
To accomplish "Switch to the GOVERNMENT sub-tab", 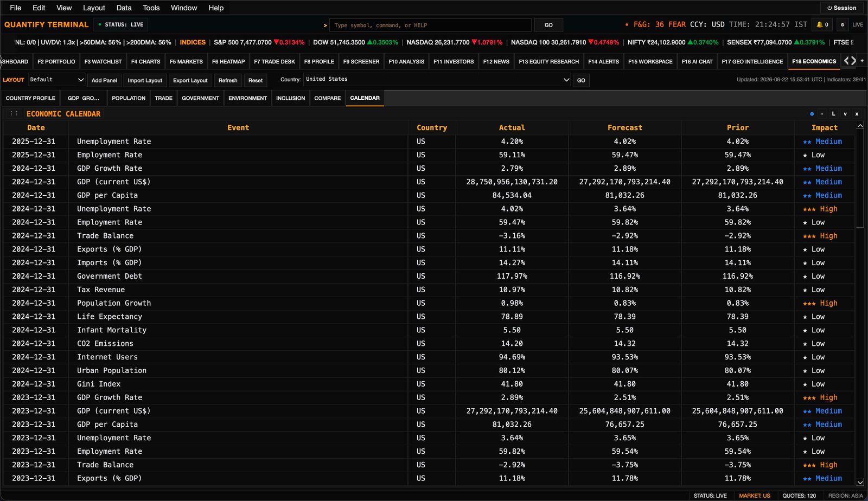I will [200, 98].
